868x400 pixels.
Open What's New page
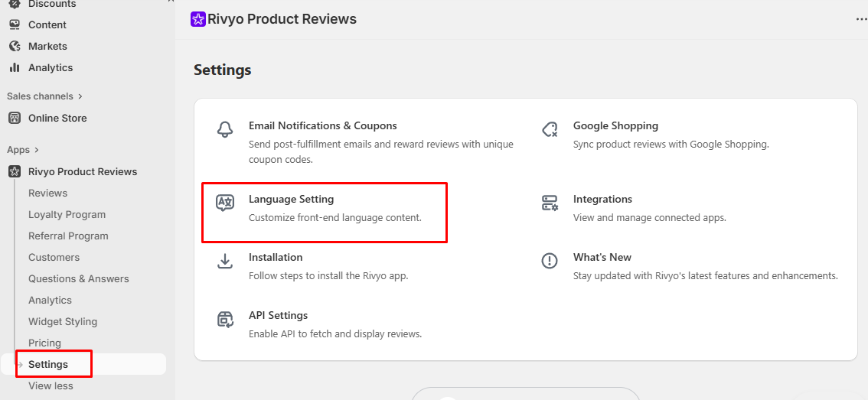602,257
